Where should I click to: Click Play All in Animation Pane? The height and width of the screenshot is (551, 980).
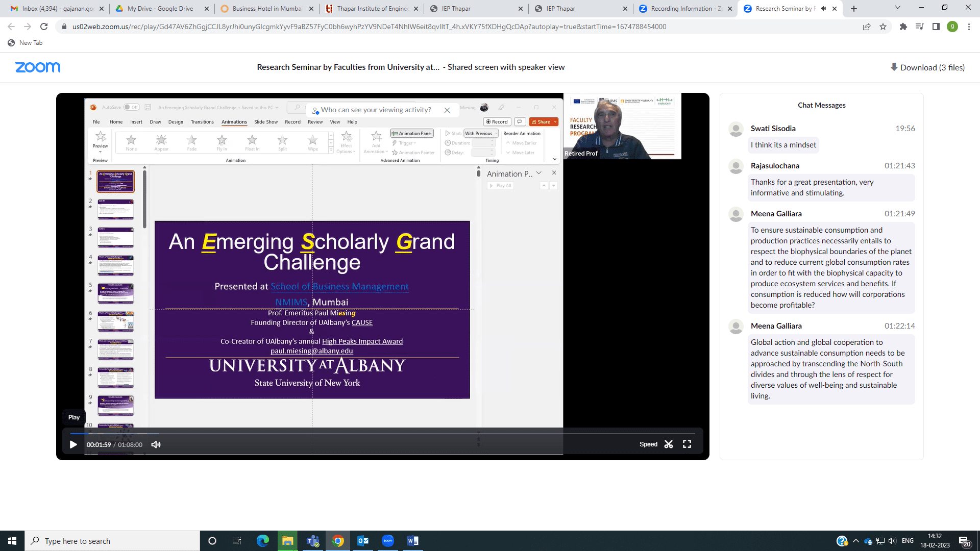coord(501,186)
